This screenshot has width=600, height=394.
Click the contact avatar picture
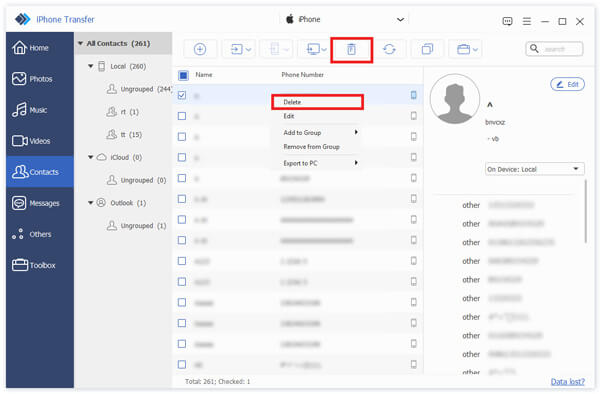coord(455,99)
